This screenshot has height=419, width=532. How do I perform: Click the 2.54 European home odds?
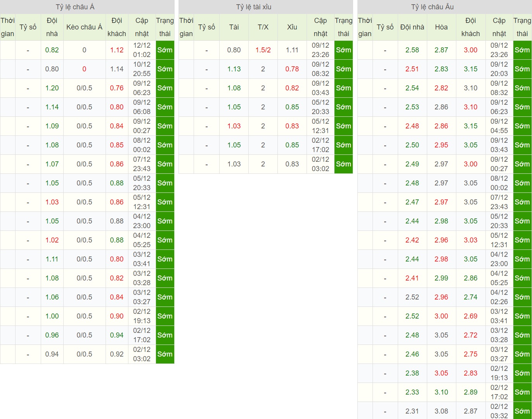412,88
